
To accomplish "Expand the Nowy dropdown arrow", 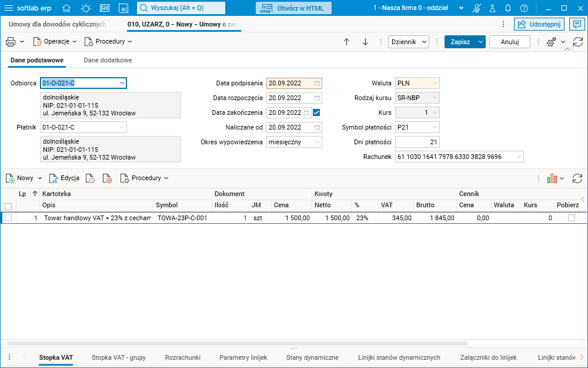I will [40, 178].
